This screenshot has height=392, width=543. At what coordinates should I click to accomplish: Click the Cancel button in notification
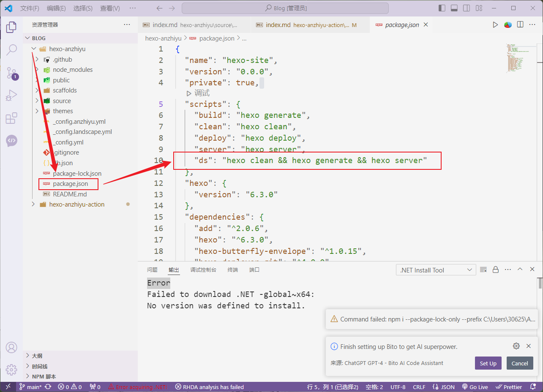tap(519, 363)
